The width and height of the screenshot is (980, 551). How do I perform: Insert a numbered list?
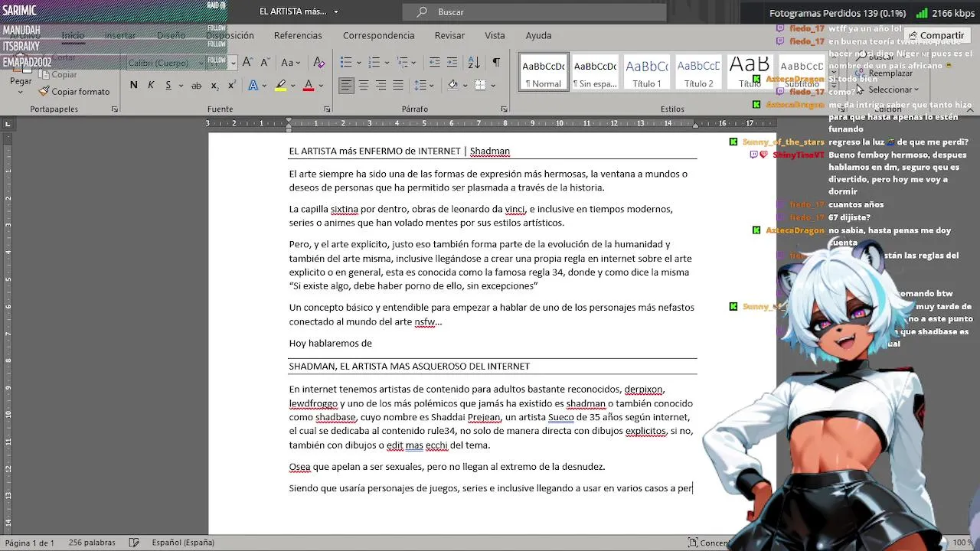tap(374, 62)
